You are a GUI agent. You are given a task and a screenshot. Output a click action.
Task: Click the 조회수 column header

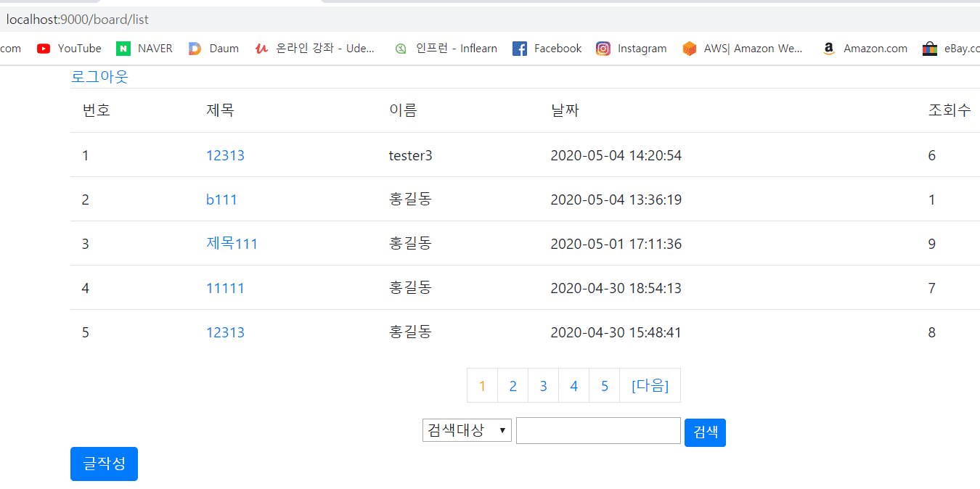click(x=950, y=110)
